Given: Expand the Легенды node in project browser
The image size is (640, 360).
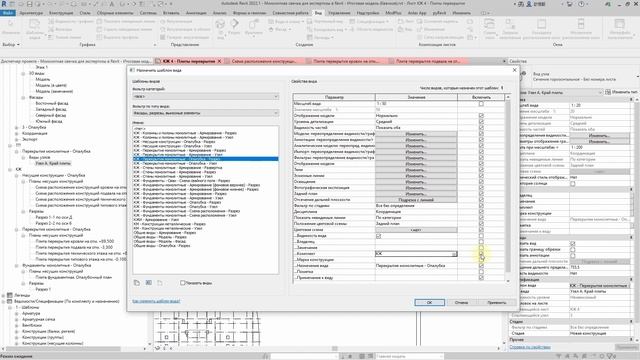Looking at the screenshot, I should click(x=3, y=295).
